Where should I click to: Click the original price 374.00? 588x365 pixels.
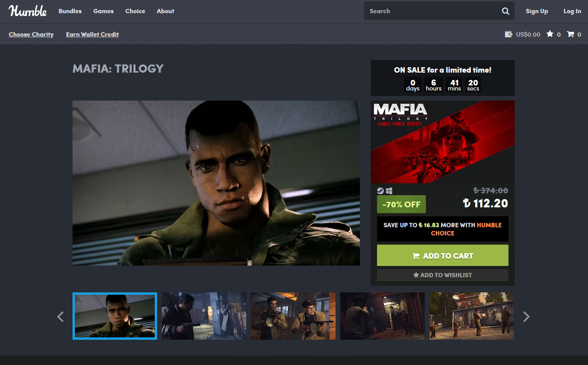[x=491, y=191]
